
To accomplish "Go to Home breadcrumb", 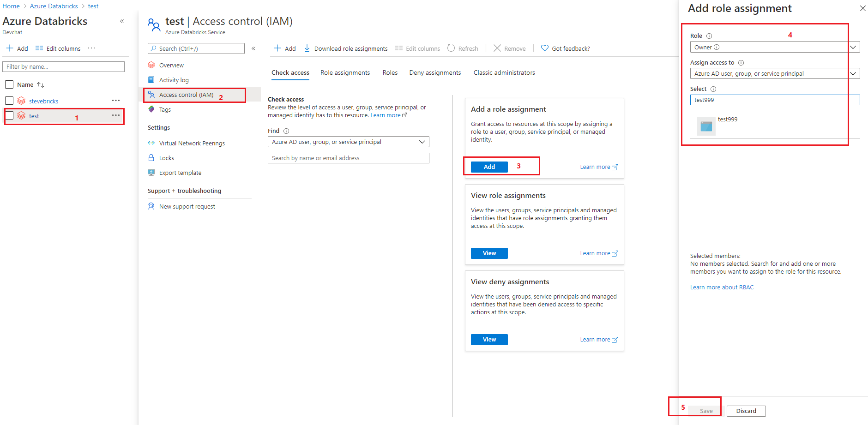I will tap(11, 6).
